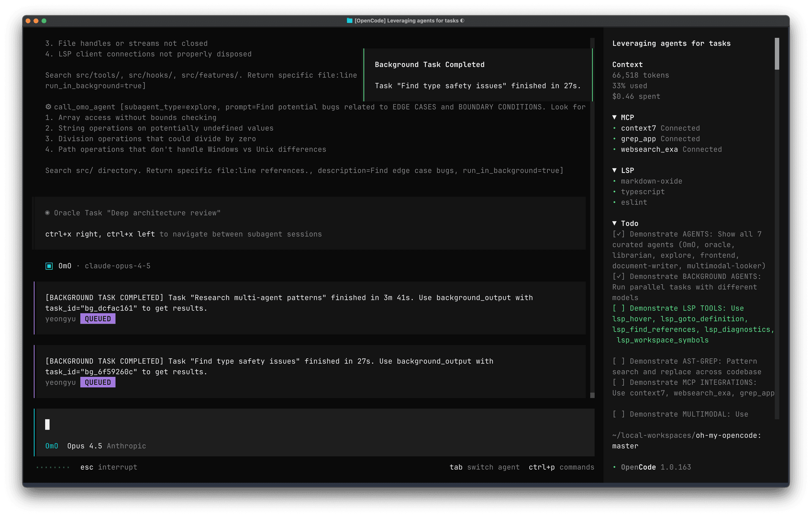812x517 pixels.
Task: Click the sidebar scrollbar thumb
Action: pos(777,54)
